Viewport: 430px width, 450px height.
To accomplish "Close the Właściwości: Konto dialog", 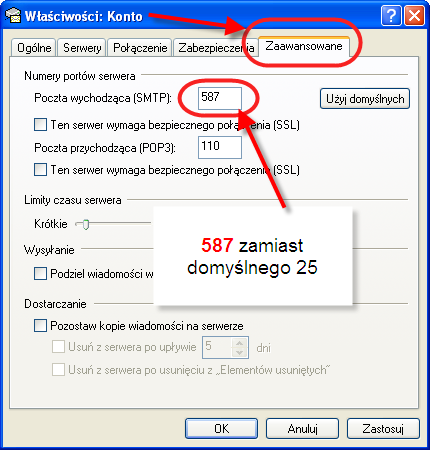I will click(x=414, y=15).
